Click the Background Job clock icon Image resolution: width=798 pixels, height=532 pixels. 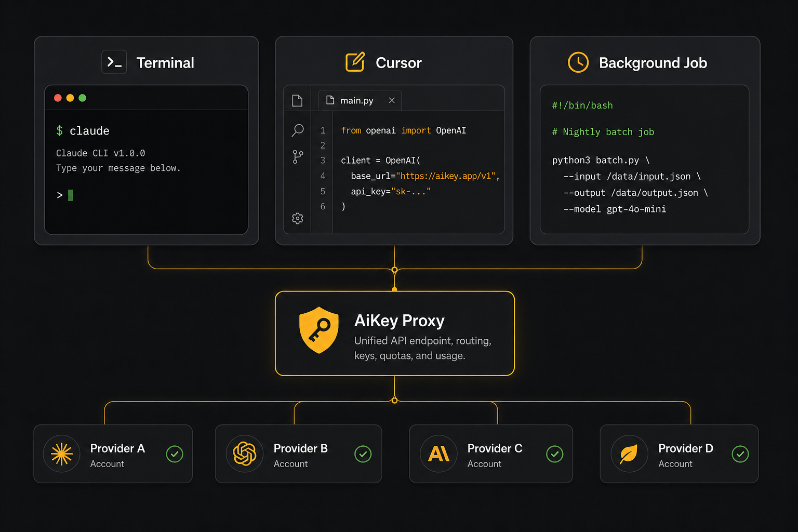pyautogui.click(x=578, y=62)
